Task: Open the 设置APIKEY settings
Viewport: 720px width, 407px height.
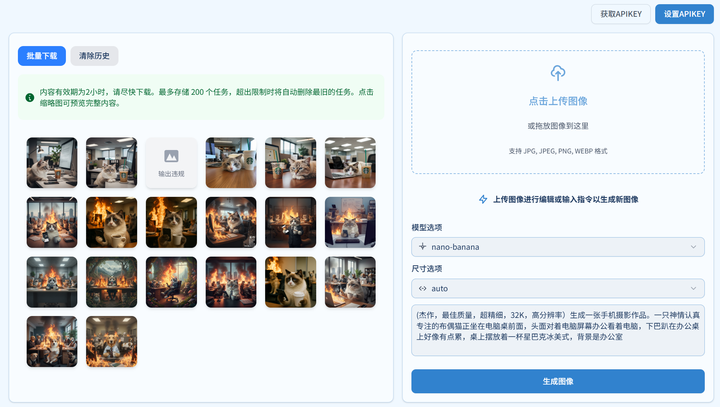Action: [x=685, y=14]
